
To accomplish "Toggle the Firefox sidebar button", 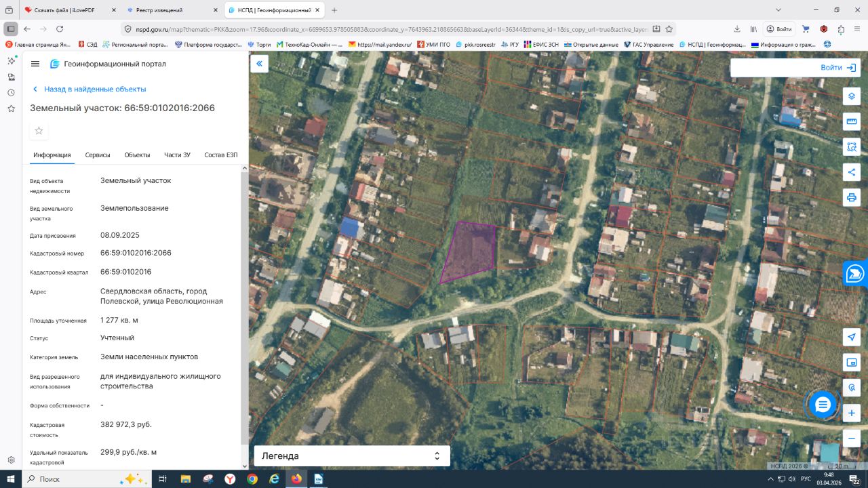I will (x=11, y=29).
